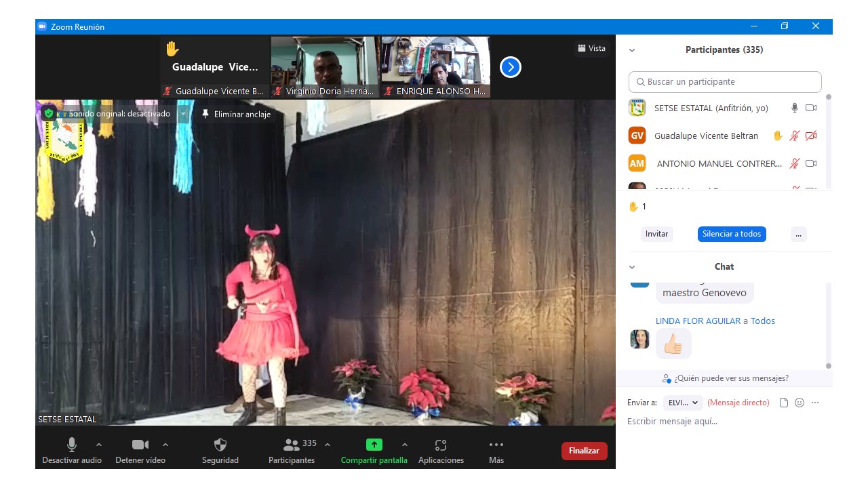
Task: Select Guadalupe Vicente Beltran participant name
Action: point(706,136)
